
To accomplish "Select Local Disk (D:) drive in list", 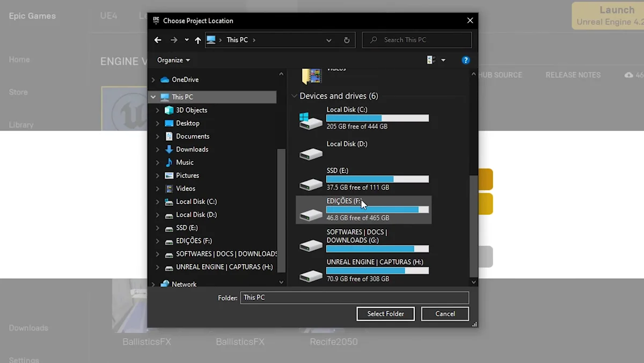I will (x=364, y=149).
